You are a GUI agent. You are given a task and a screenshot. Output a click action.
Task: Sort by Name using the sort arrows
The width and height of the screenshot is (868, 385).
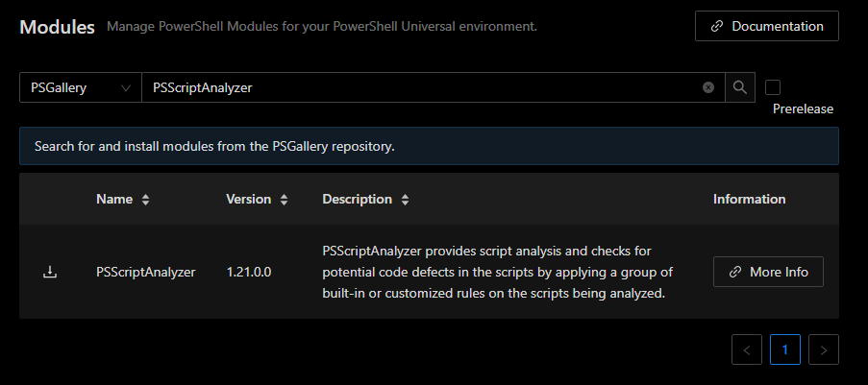pyautogui.click(x=145, y=200)
